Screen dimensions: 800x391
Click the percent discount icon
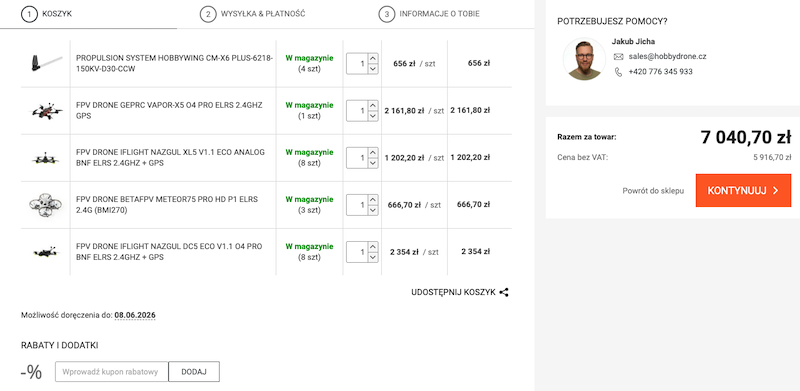pos(32,372)
